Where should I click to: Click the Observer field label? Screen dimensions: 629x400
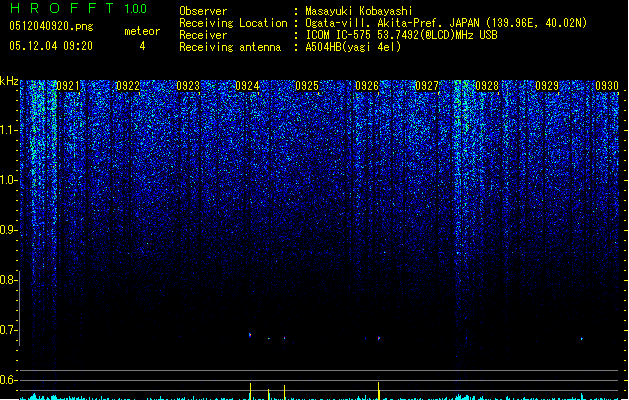pyautogui.click(x=203, y=11)
